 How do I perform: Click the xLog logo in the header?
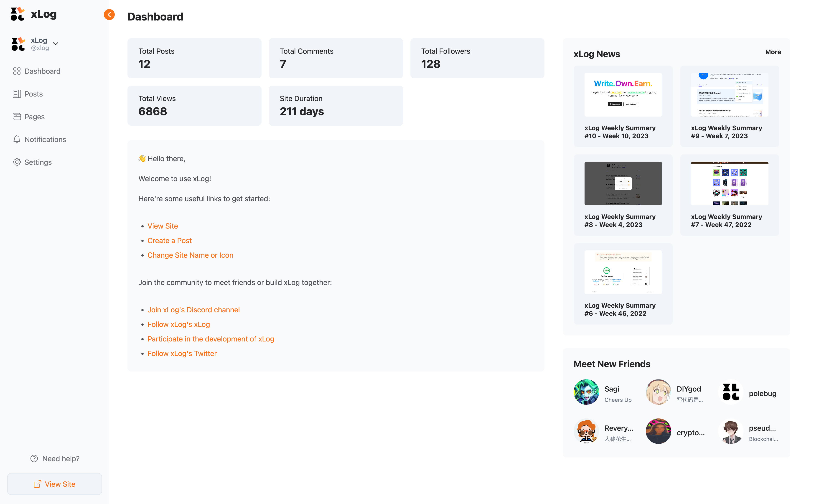33,14
